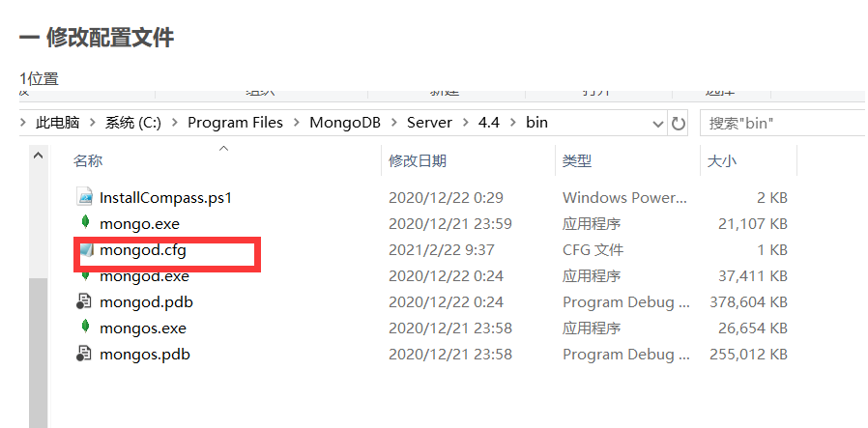Image resolution: width=868 pixels, height=428 pixels.
Task: Sort files by 修改日期 column
Action: (418, 161)
